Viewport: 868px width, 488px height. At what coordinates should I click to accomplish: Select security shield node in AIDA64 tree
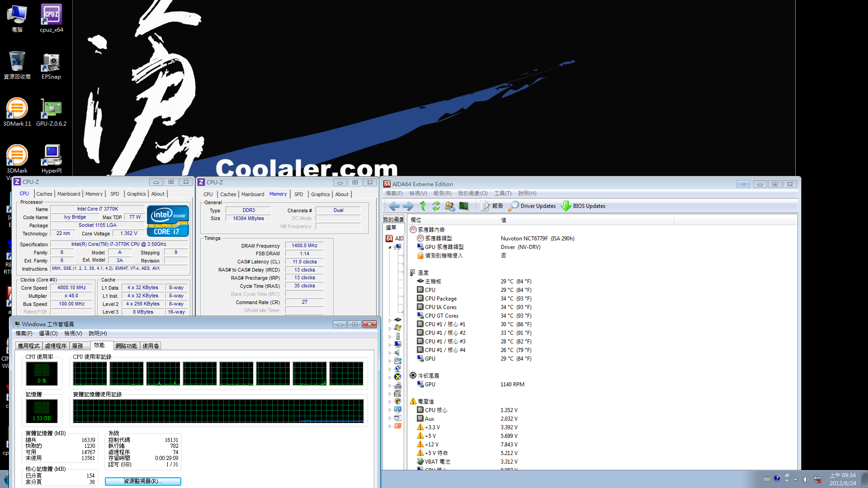(x=398, y=401)
